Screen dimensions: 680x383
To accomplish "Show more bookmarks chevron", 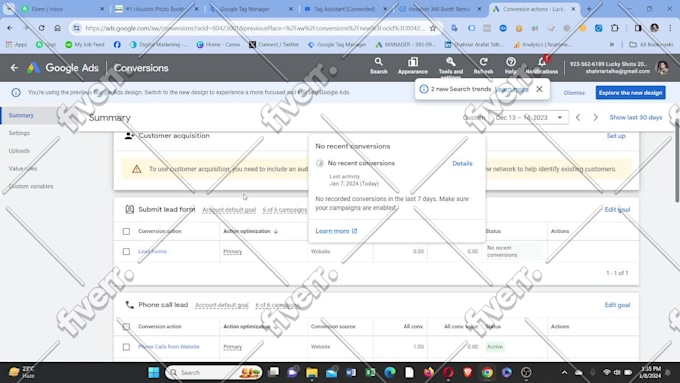I will 611,44.
